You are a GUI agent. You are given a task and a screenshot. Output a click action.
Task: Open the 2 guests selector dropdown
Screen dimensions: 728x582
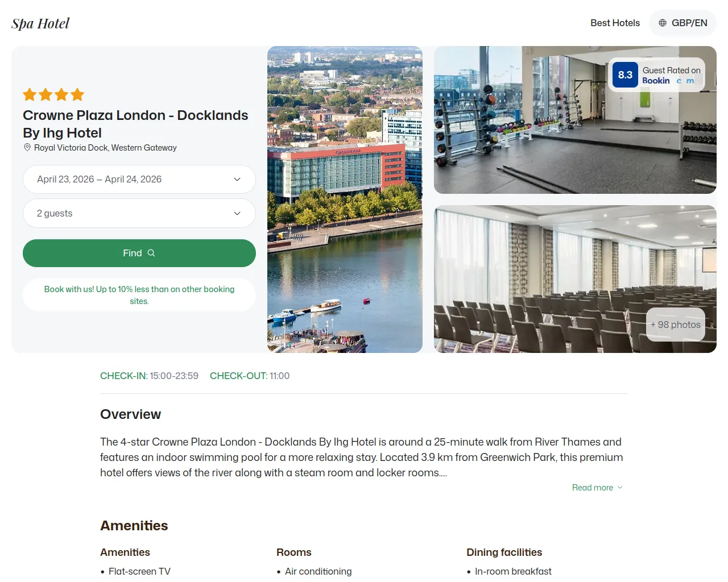pyautogui.click(x=131, y=214)
